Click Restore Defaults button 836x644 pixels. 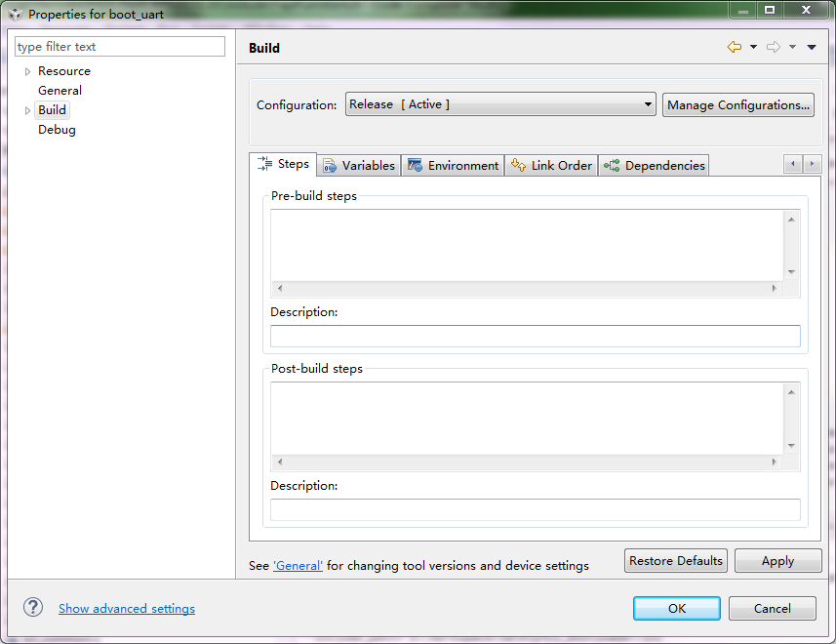[675, 561]
